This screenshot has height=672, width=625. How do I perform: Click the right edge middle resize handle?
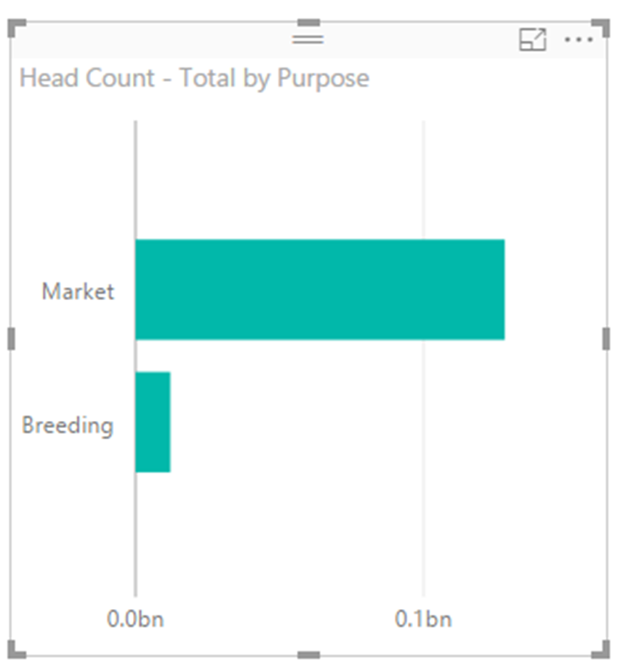[x=606, y=339]
